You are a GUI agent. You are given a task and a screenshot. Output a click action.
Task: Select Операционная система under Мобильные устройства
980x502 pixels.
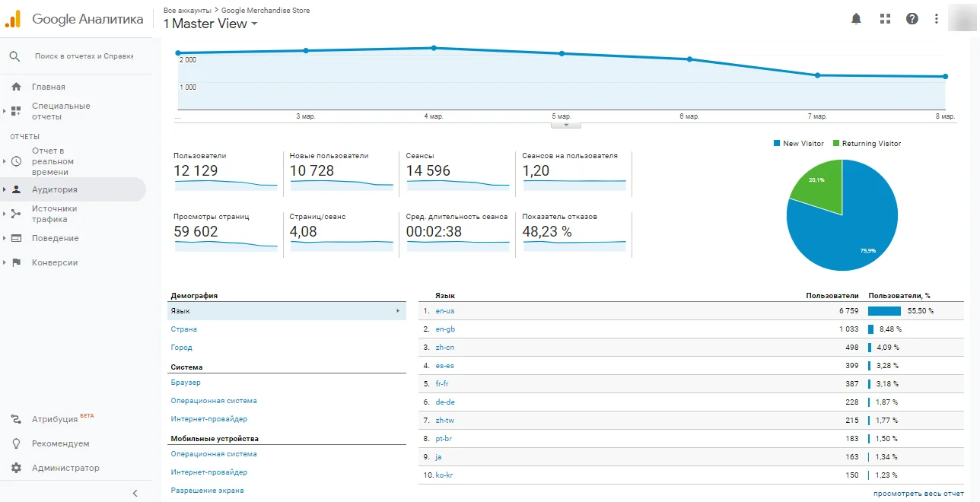pyautogui.click(x=214, y=454)
